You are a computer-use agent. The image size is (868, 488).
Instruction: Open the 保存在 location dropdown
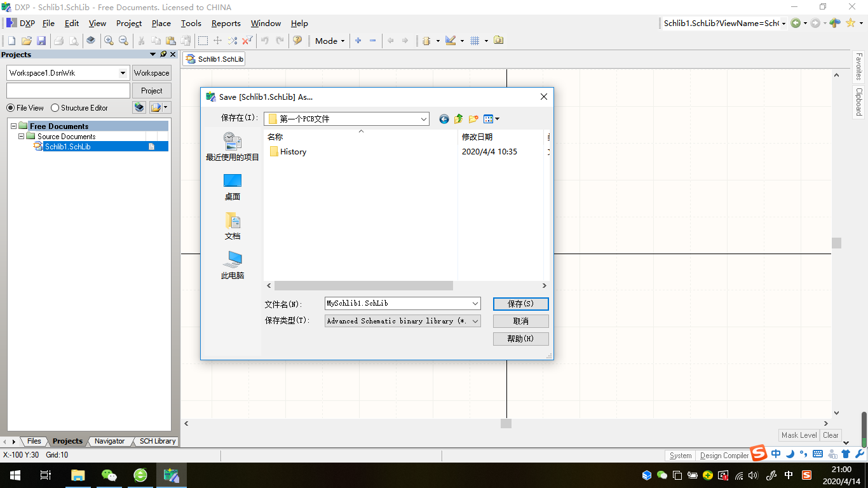[423, 119]
